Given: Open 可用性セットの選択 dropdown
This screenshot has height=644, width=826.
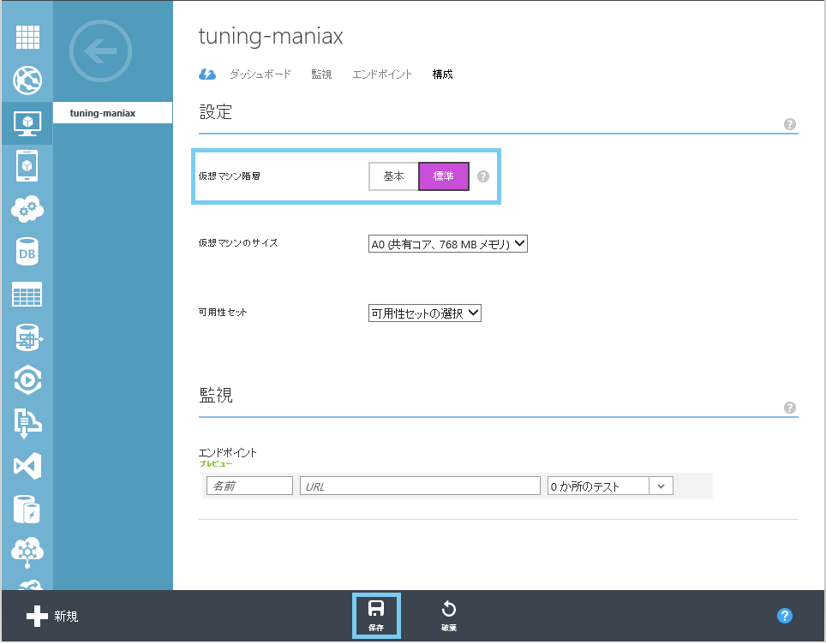Looking at the screenshot, I should tap(425, 313).
